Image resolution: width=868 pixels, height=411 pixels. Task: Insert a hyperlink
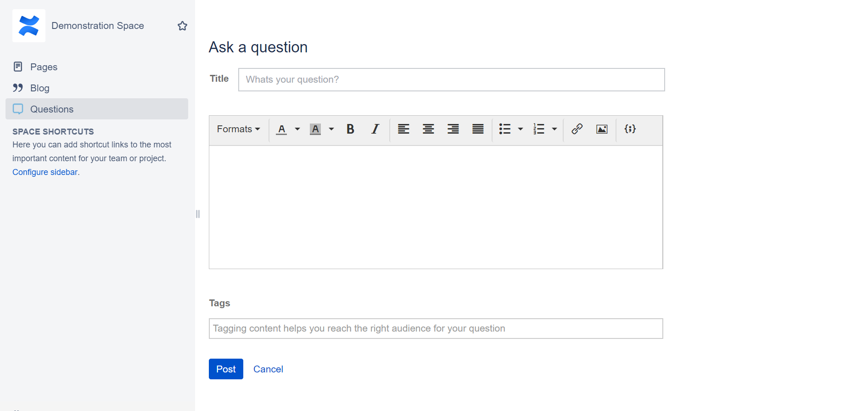coord(577,129)
